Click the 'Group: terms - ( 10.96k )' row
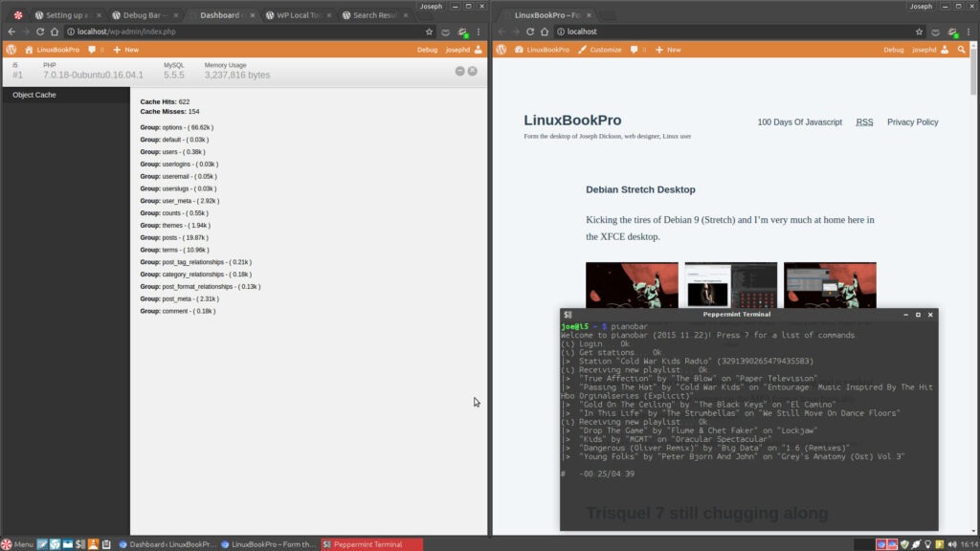Screen dimensions: 980x551 coord(174,250)
